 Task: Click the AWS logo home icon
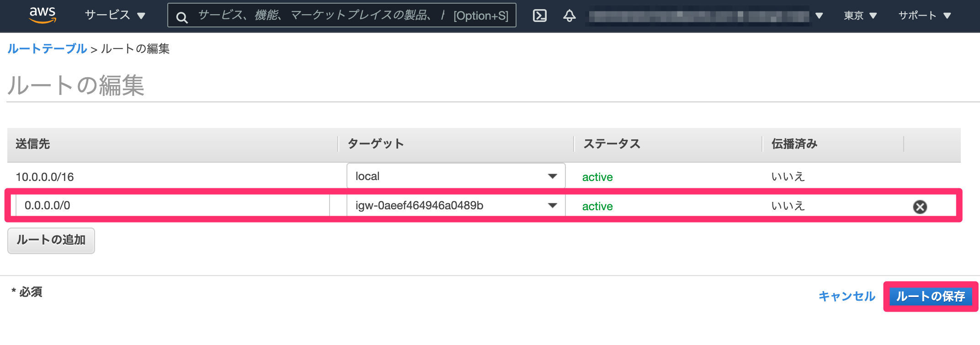point(43,15)
